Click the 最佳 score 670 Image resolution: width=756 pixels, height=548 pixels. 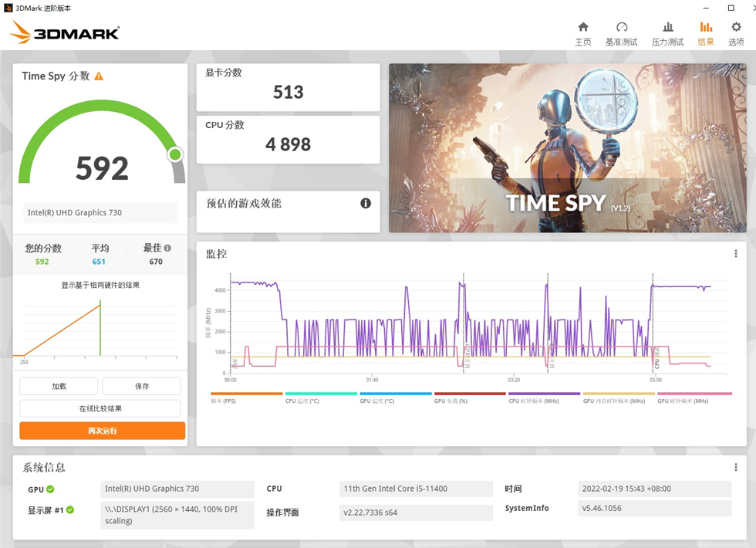156,262
